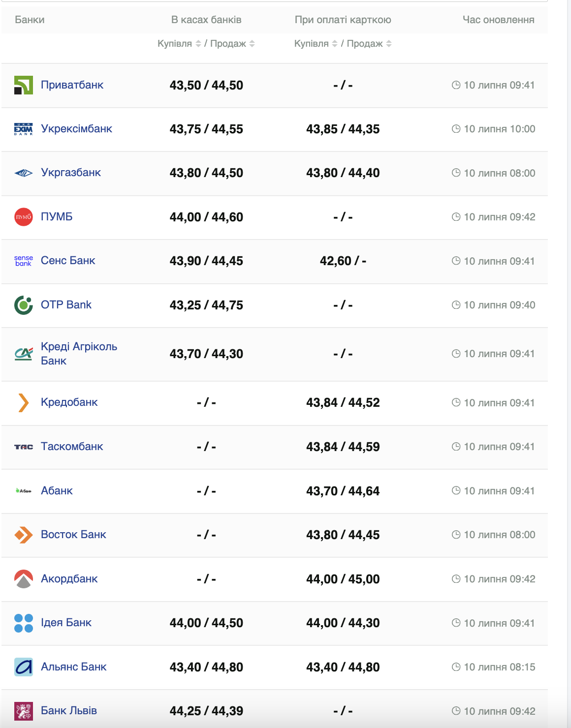
Task: Click the Приватбанк green logo icon
Action: tap(23, 85)
